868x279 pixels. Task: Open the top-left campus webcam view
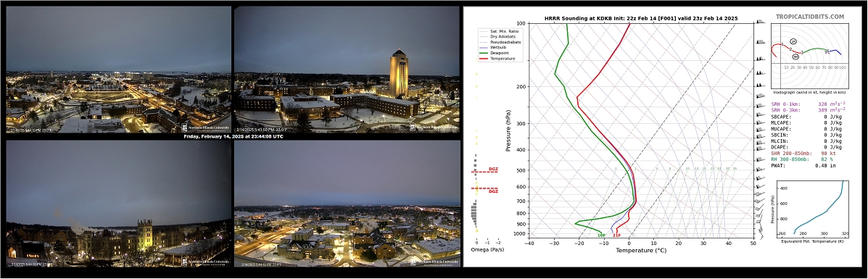118,69
